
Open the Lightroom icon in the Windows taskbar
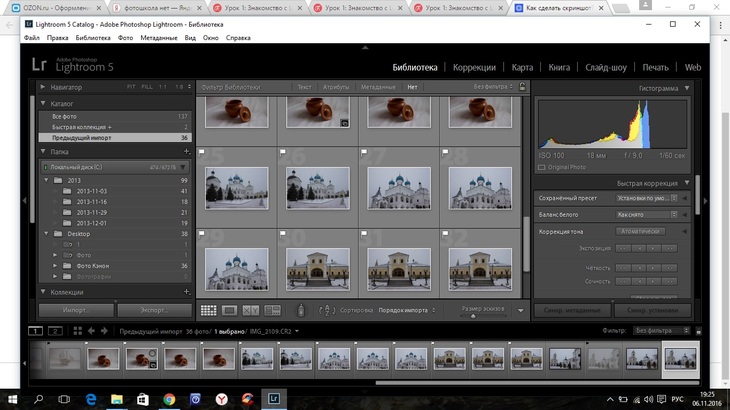[273, 399]
